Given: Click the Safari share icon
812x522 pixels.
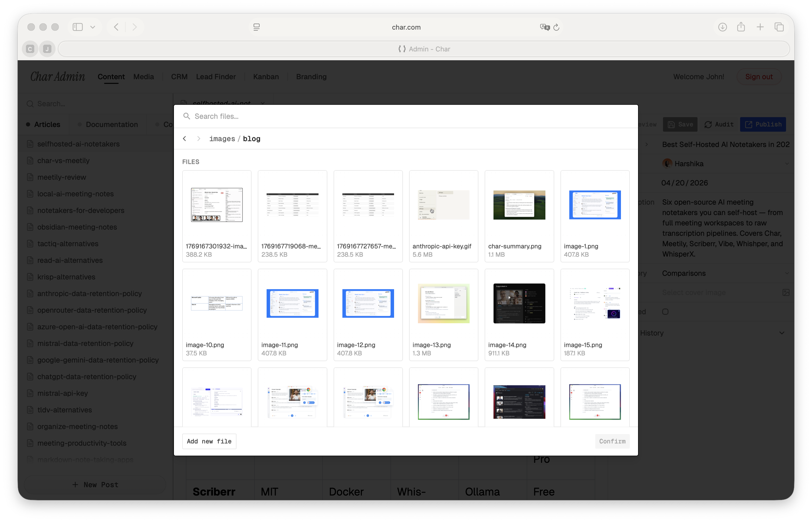Looking at the screenshot, I should coord(741,26).
